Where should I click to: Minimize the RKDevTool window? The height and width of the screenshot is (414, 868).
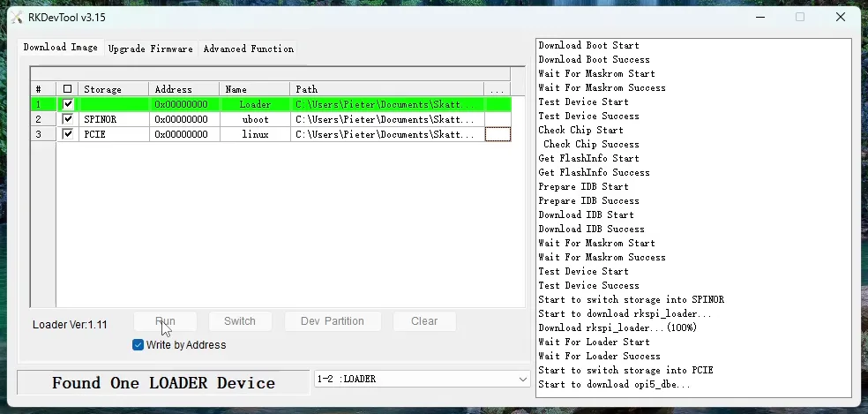tap(759, 17)
